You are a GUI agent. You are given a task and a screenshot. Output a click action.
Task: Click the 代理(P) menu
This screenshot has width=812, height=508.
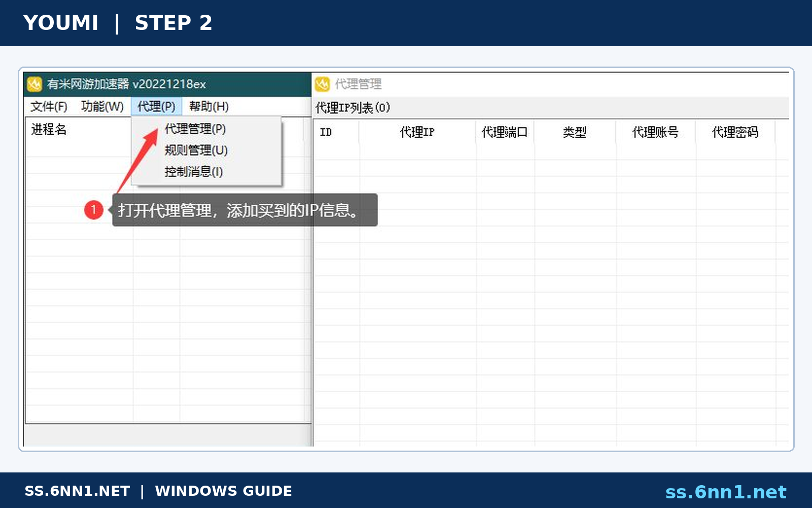pos(156,106)
